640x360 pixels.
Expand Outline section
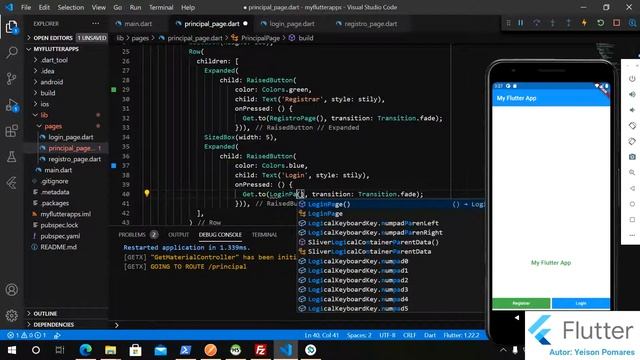tap(66, 313)
